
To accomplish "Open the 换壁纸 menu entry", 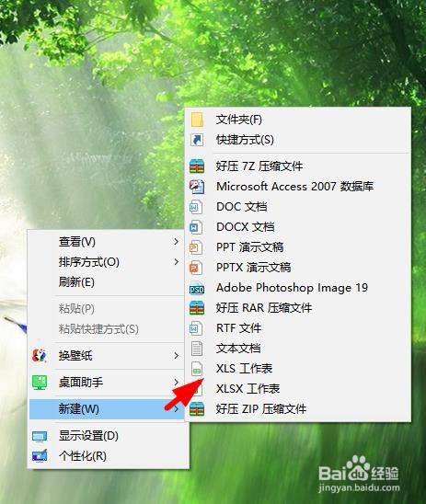I will [107, 356].
